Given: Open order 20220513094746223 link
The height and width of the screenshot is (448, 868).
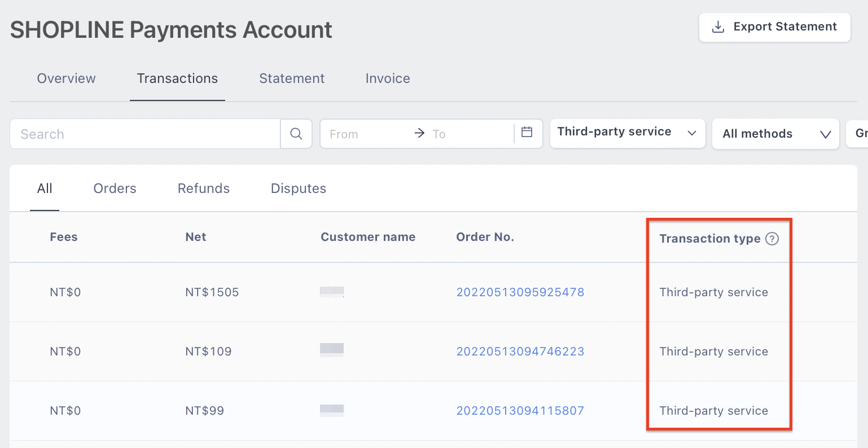Looking at the screenshot, I should click(x=520, y=352).
